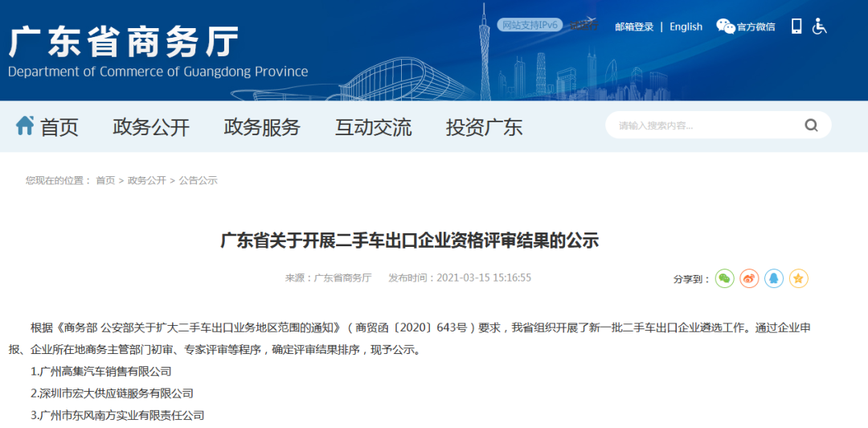Open the 政务服务 menu
The width and height of the screenshot is (868, 428).
(262, 127)
